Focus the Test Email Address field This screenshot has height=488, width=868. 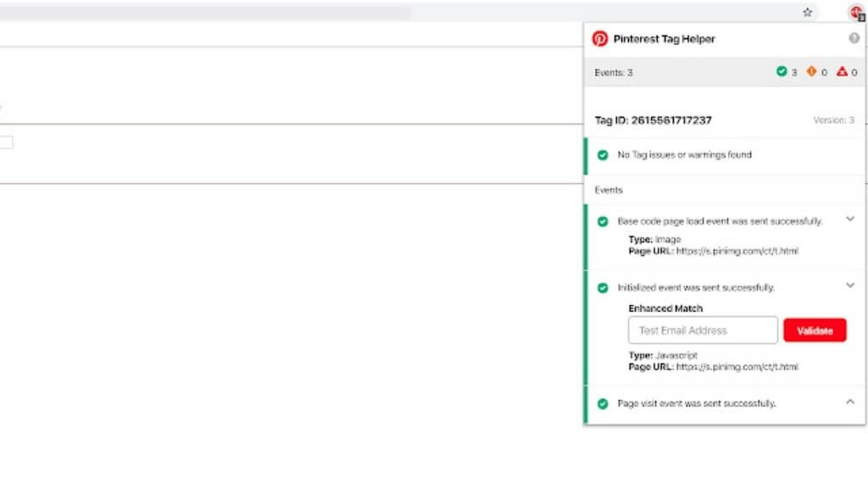703,330
